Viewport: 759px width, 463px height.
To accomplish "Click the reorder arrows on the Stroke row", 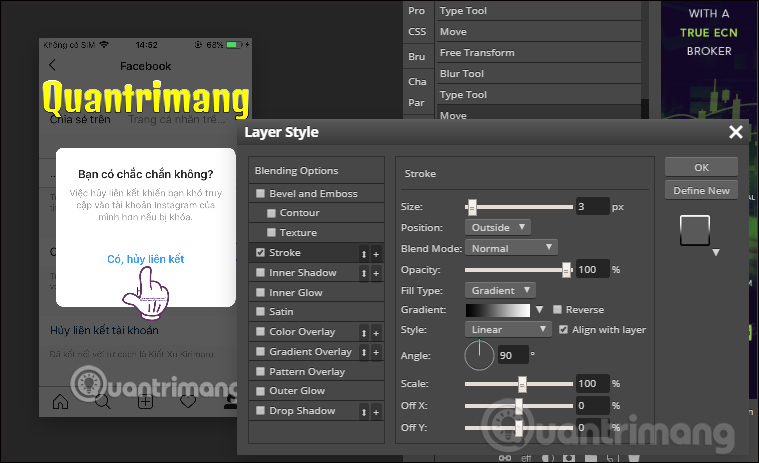I will tap(364, 254).
